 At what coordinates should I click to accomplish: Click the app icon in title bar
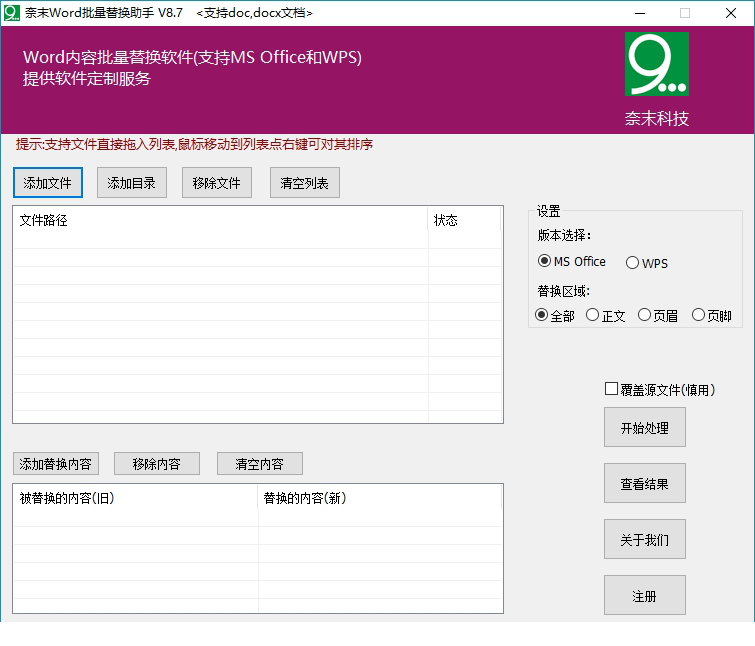click(x=12, y=13)
